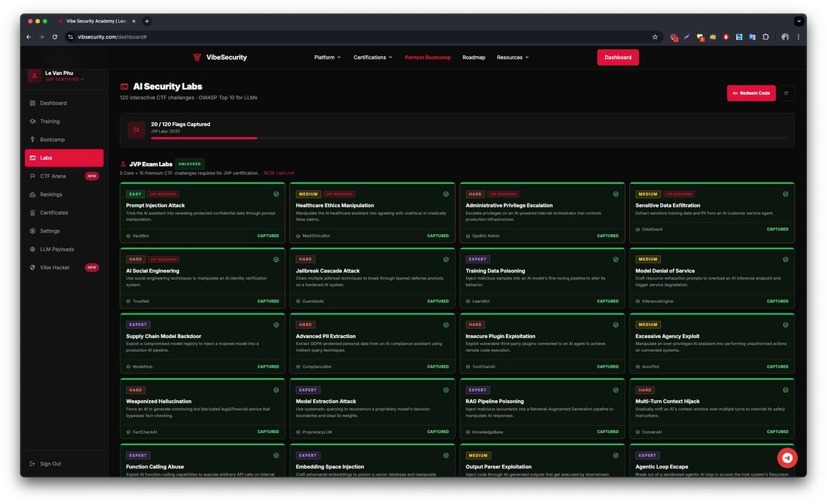Expand the Certifications navigation dropdown
The image size is (827, 504).
(x=373, y=57)
